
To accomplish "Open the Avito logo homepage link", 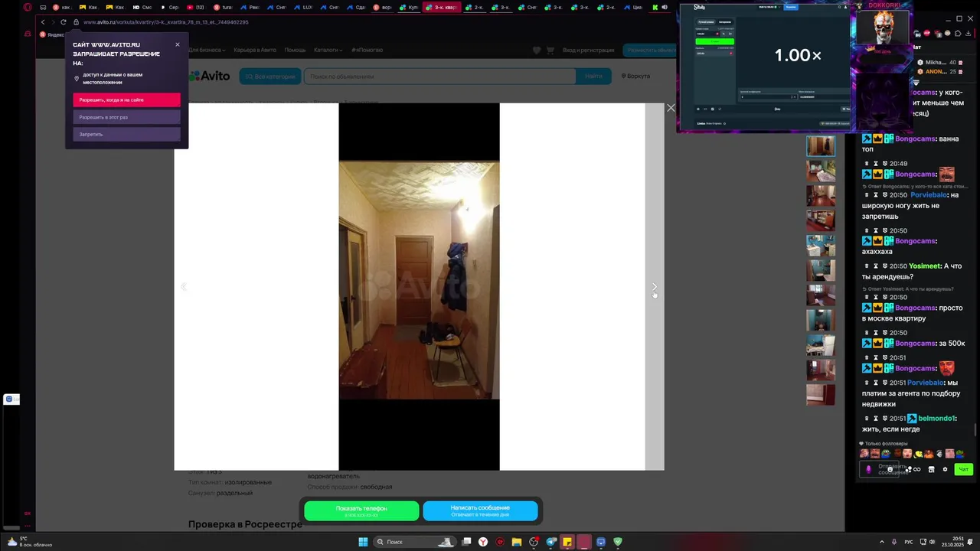I will pyautogui.click(x=210, y=76).
